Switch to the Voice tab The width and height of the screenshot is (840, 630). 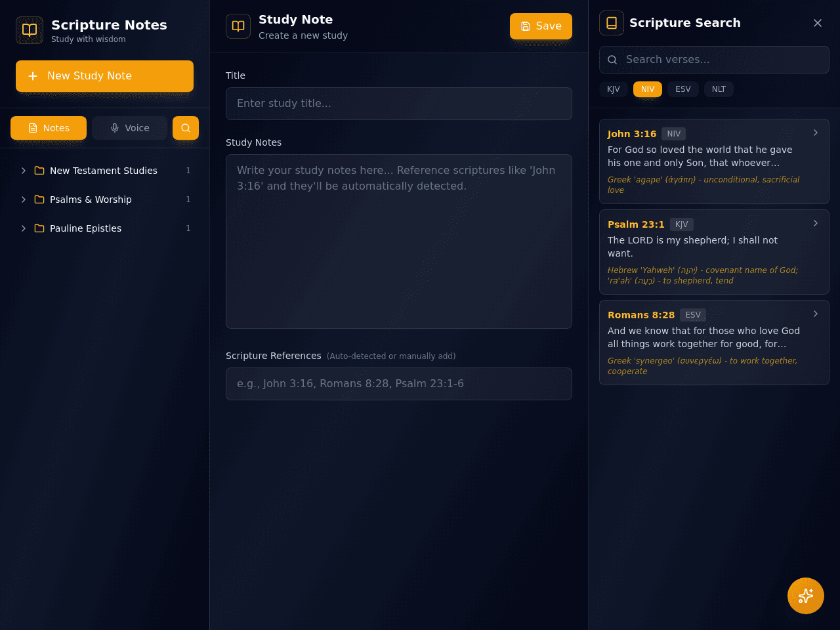point(130,128)
